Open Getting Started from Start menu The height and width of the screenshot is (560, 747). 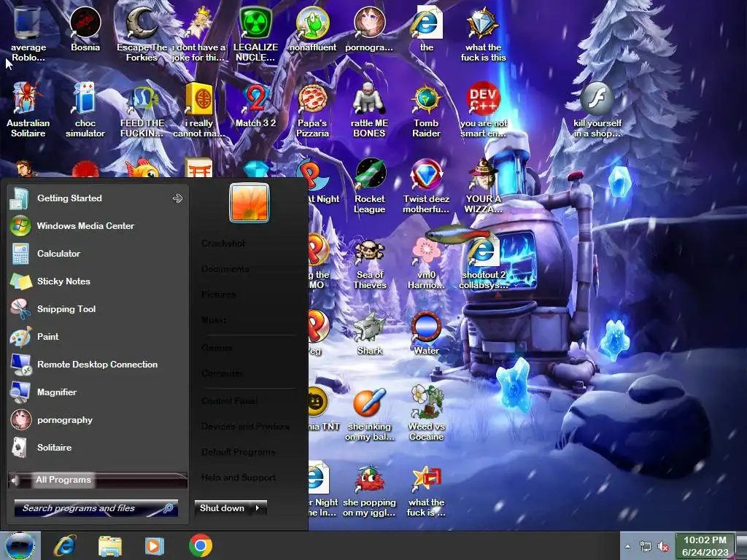point(98,198)
